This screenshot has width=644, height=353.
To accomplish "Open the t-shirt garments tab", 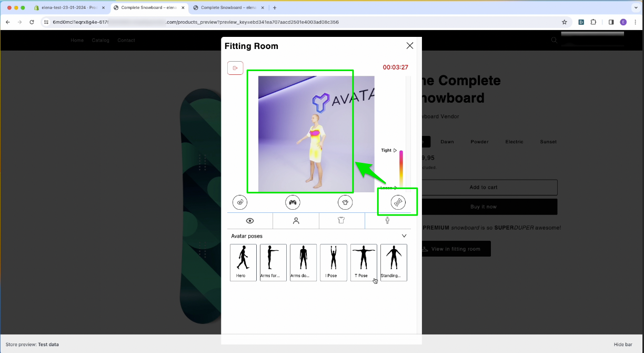I will click(341, 221).
